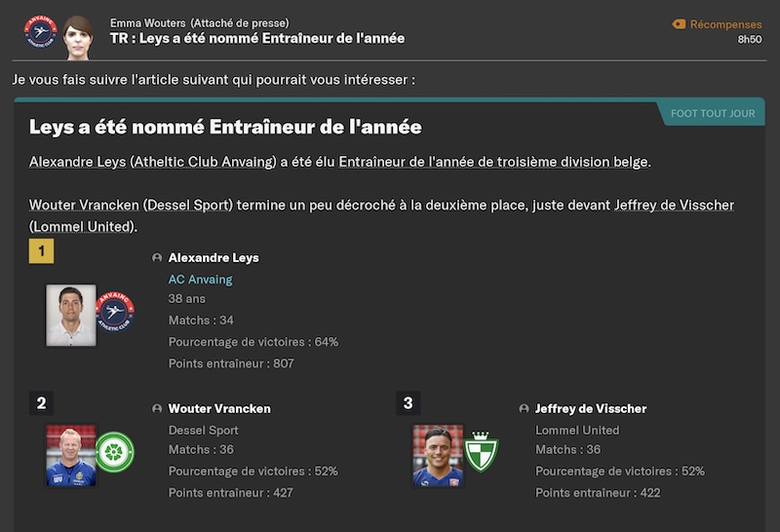Click the Récompenses tag icon
The height and width of the screenshot is (532, 780).
coord(679,23)
